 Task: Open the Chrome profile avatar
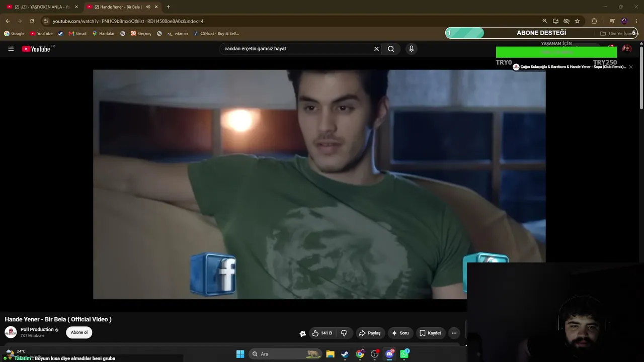pos(624,21)
